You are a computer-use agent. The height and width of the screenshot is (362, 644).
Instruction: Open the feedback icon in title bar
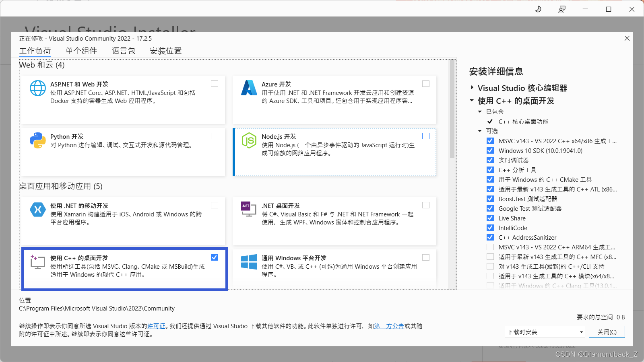click(562, 9)
